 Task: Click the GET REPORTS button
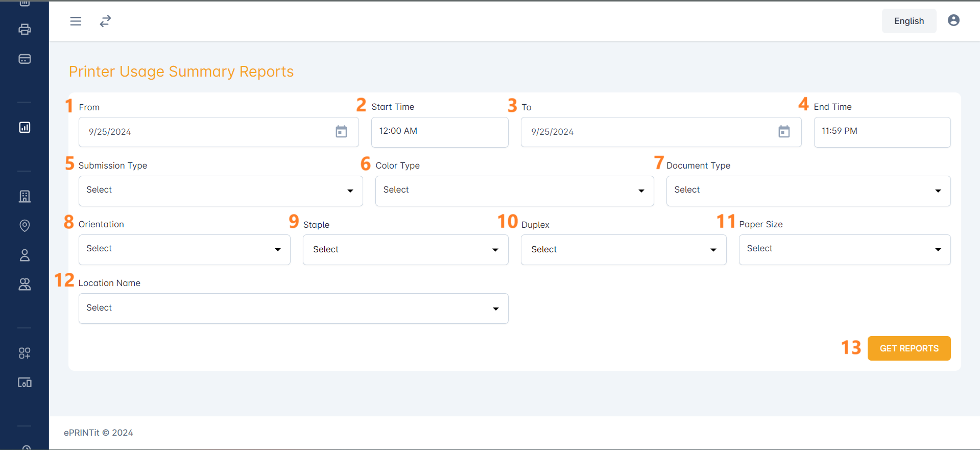point(909,348)
